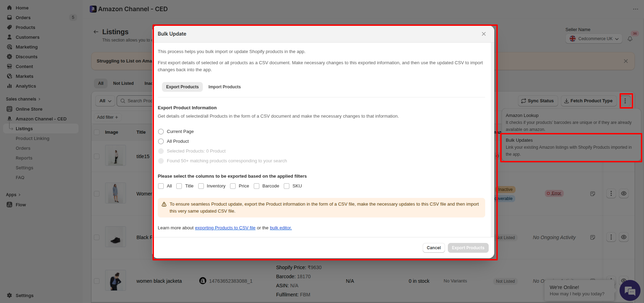The height and width of the screenshot is (303, 644).
Task: Click the Export Products submit button
Action: (468, 248)
